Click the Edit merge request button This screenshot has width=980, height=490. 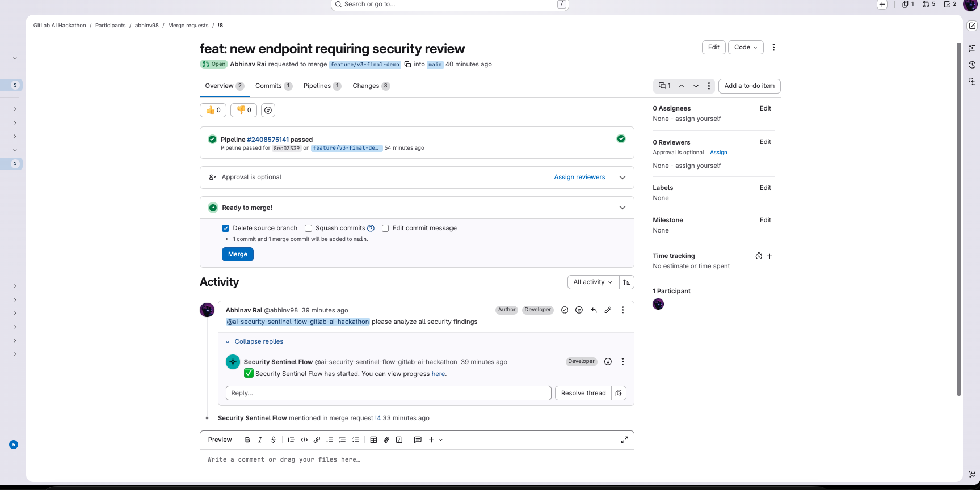click(714, 47)
